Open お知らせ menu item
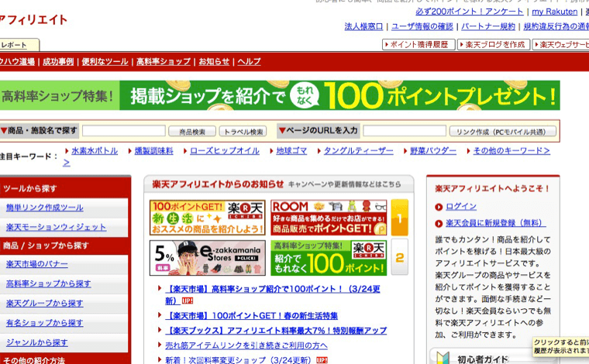Viewport: 589px width, 364px height. pyautogui.click(x=214, y=61)
